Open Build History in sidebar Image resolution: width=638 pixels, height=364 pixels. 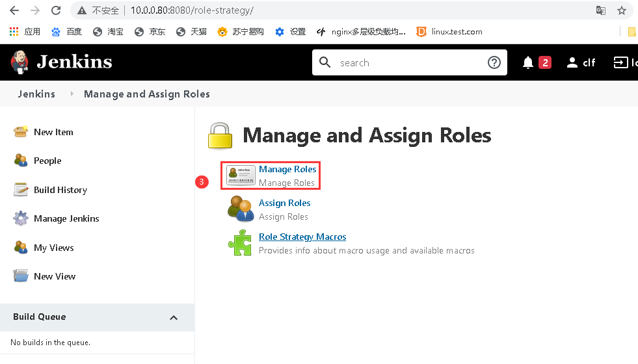point(60,190)
